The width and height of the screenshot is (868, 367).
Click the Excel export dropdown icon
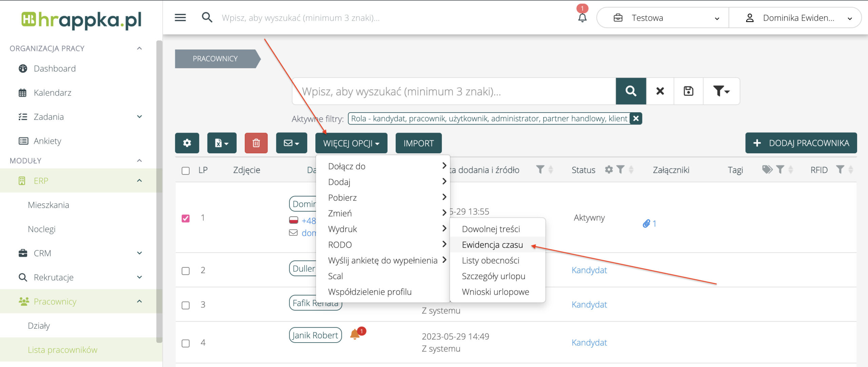[x=222, y=143]
